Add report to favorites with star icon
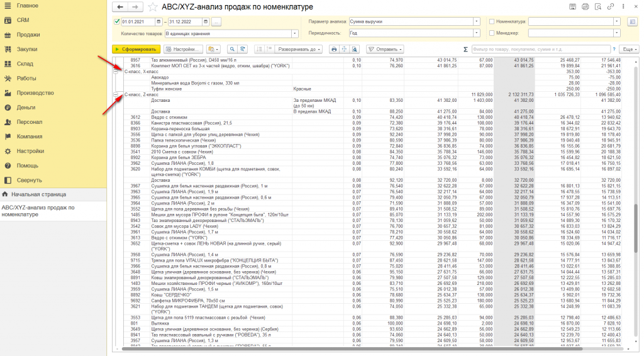The image size is (644, 356). click(x=152, y=7)
